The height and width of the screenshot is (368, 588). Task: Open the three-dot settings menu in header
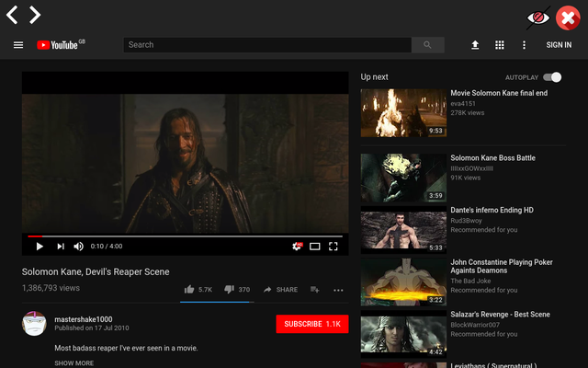pos(525,45)
